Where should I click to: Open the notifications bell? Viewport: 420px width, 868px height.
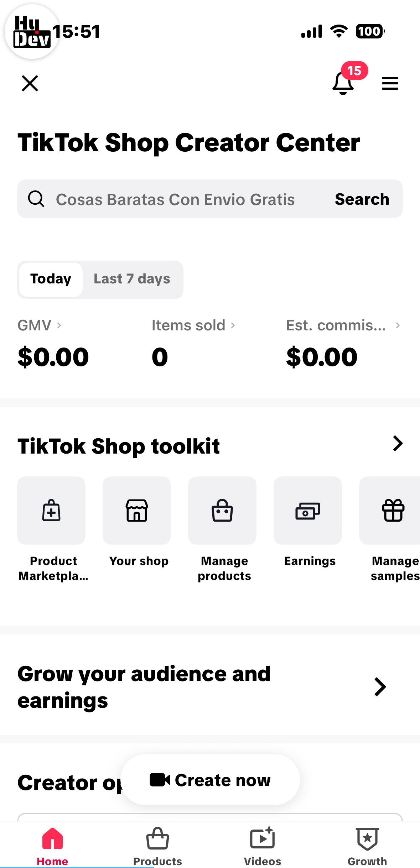coord(343,83)
